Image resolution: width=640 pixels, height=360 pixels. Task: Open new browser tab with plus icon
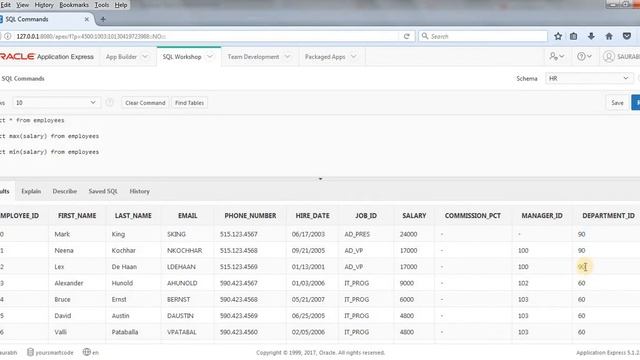(103, 19)
